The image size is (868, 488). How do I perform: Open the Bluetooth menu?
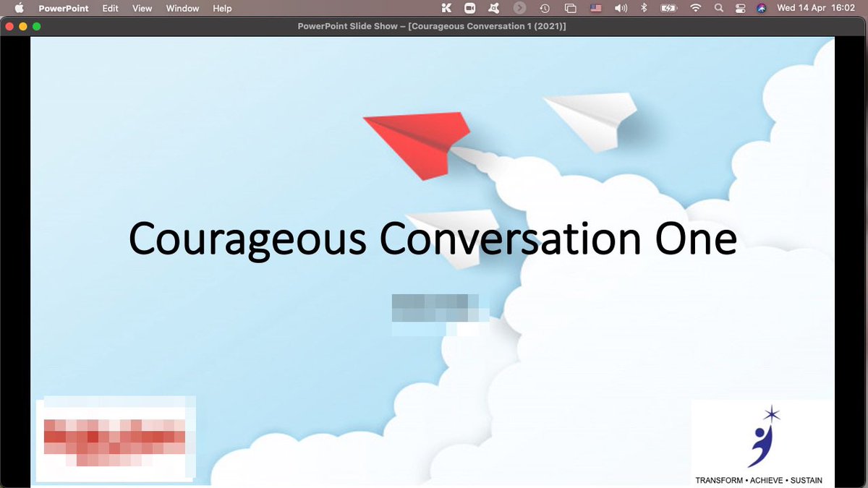(x=644, y=8)
